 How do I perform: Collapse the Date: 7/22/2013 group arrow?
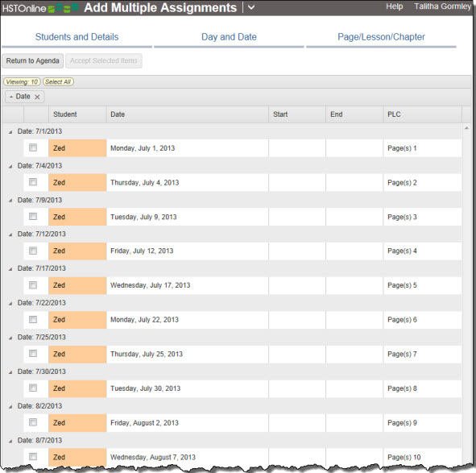click(x=10, y=303)
